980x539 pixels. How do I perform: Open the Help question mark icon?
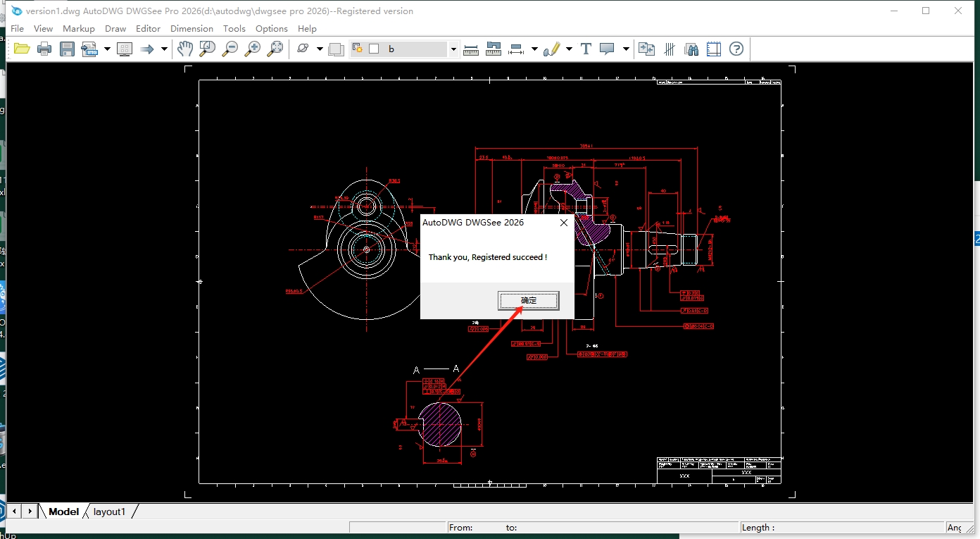pyautogui.click(x=736, y=49)
